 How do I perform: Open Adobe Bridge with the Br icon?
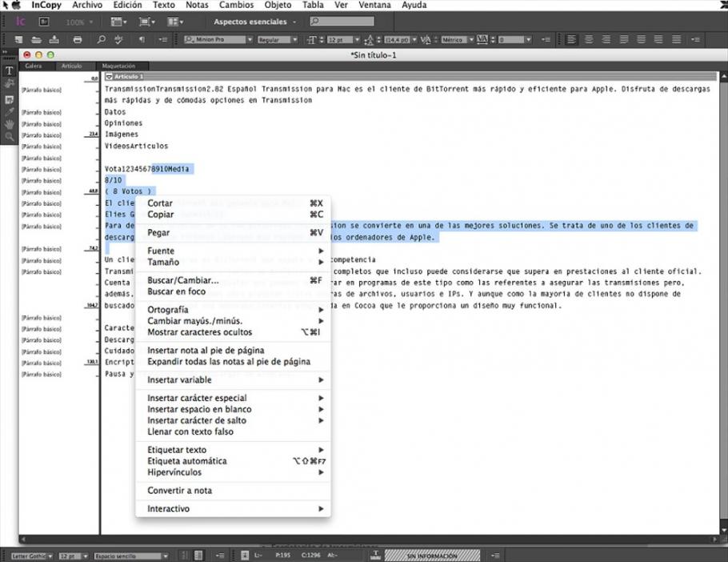(x=44, y=22)
